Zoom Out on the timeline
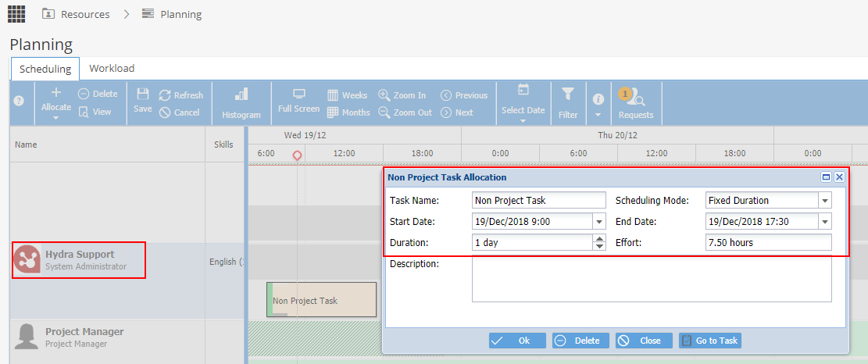868x364 pixels. 405,112
